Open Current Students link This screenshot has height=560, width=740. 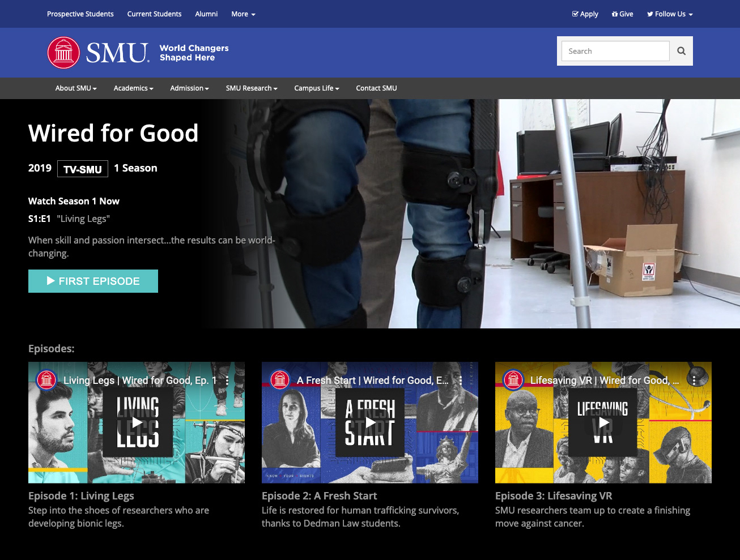[x=154, y=14]
